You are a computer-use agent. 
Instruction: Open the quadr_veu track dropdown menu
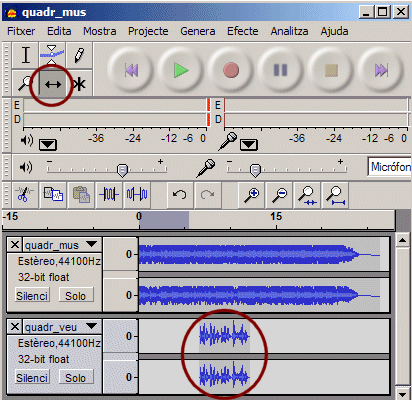tap(91, 326)
